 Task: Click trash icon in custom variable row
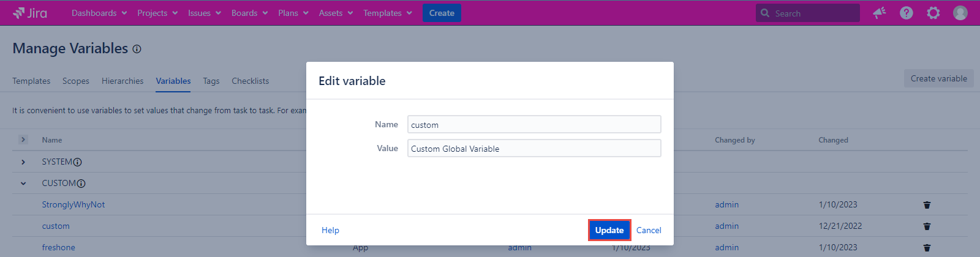tap(927, 226)
